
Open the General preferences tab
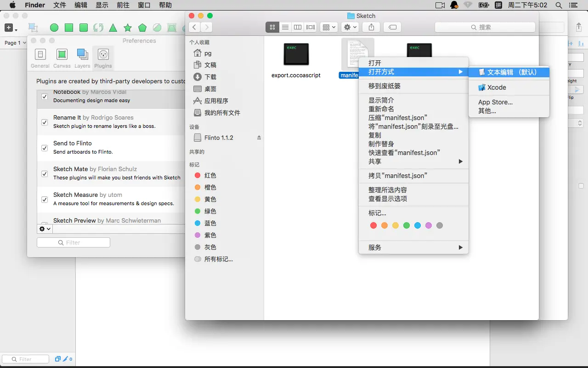40,58
